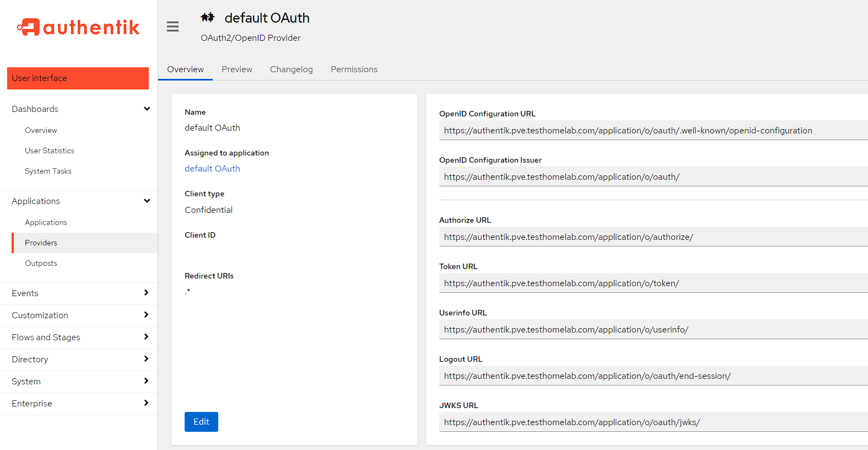
Task: Open the Permissions tab
Action: (354, 69)
